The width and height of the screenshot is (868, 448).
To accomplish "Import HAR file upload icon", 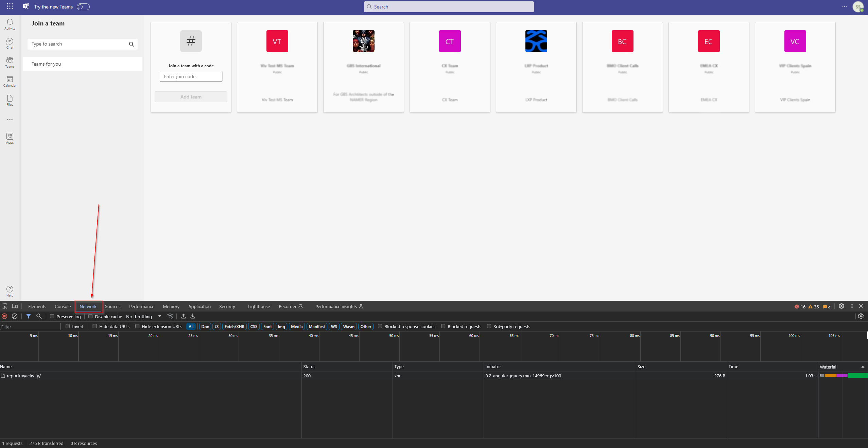I will click(x=184, y=316).
